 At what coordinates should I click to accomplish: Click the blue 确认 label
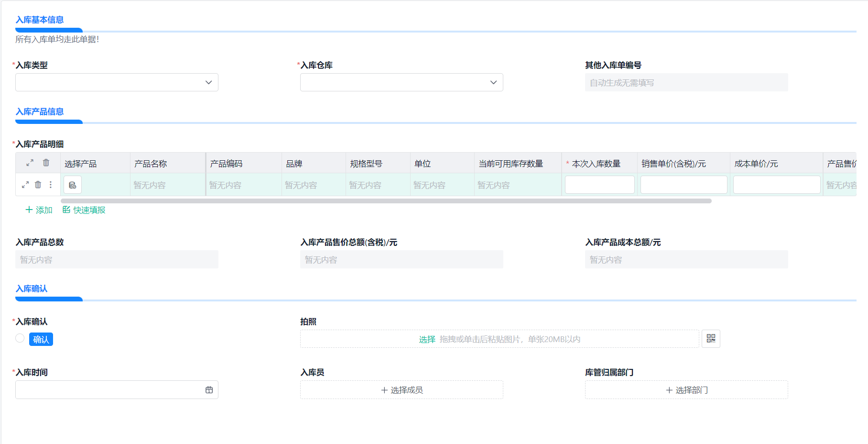tap(41, 339)
